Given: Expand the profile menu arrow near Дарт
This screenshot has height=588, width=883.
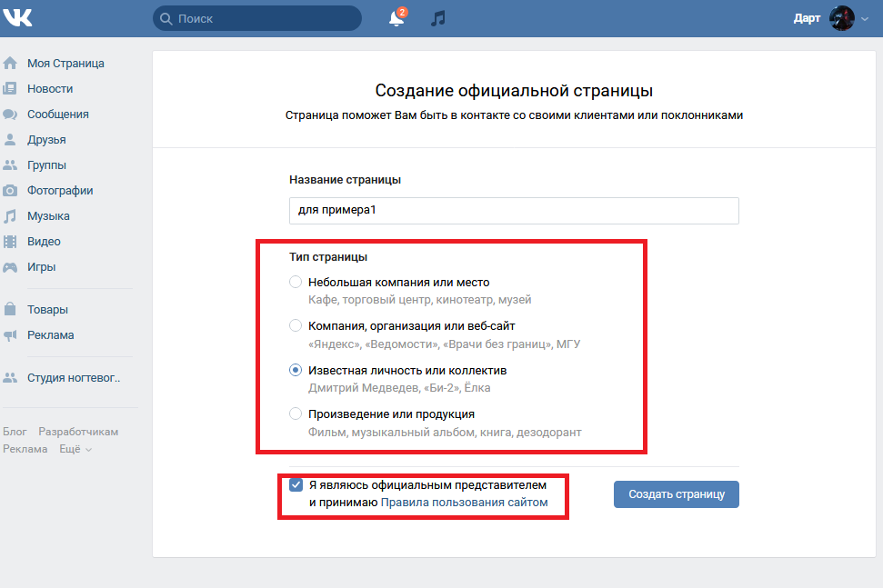Looking at the screenshot, I should point(865,19).
